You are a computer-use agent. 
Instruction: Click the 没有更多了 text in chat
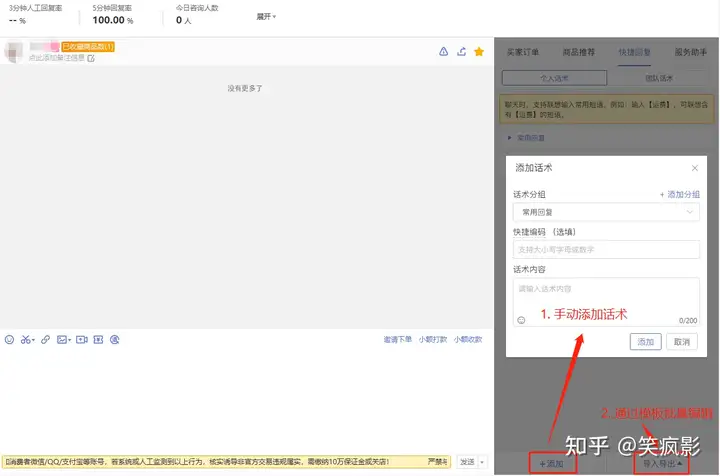point(245,88)
